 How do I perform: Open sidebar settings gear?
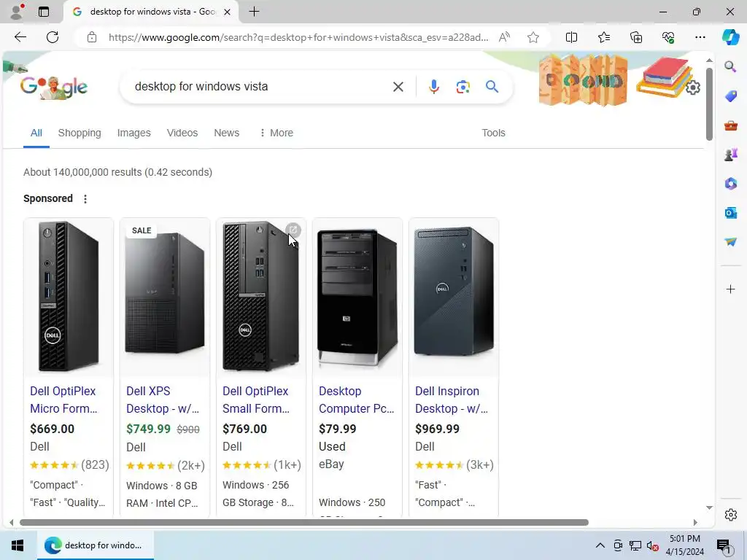pyautogui.click(x=730, y=515)
